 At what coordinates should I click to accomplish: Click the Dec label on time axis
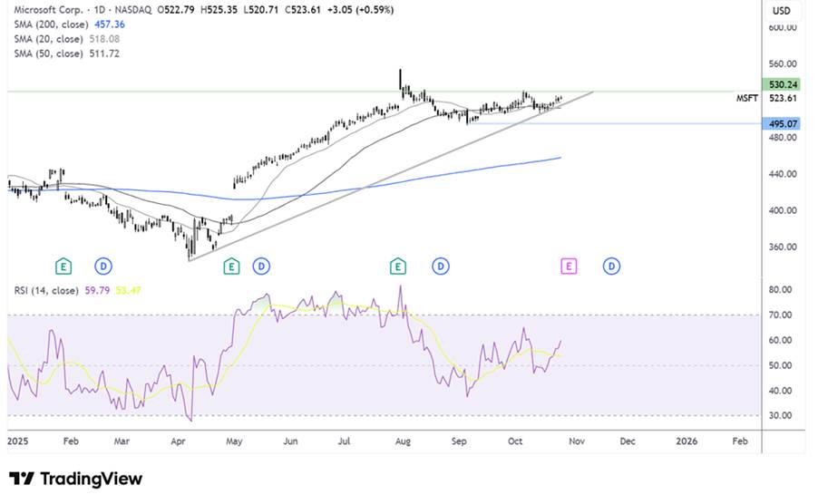coord(628,441)
